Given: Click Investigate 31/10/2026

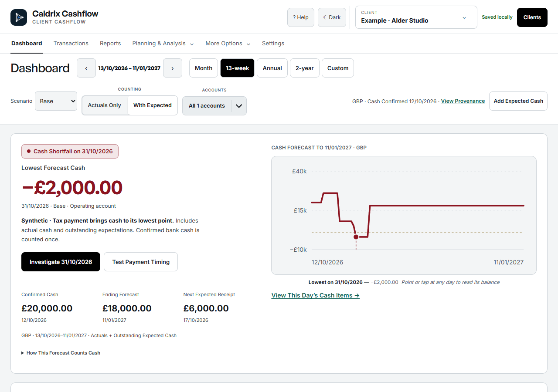Looking at the screenshot, I should (x=61, y=262).
